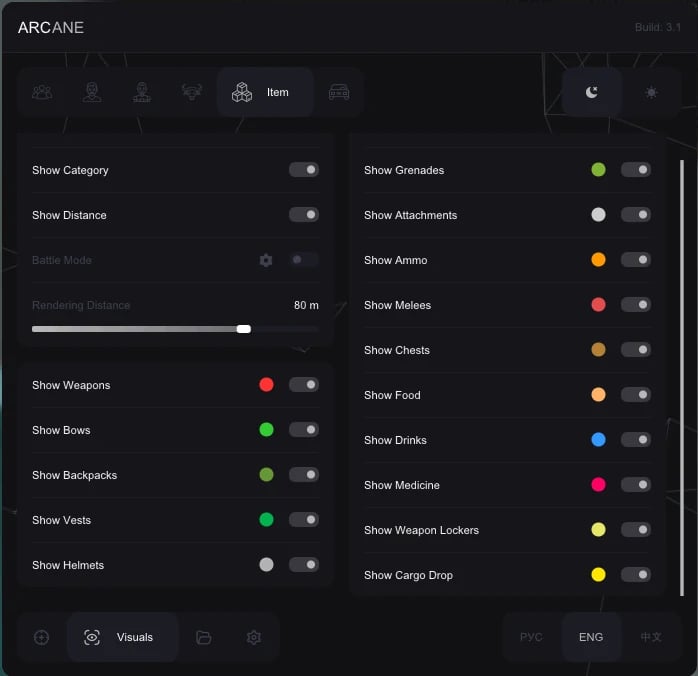698x676 pixels.
Task: Toggle Show Backpacks switch
Action: pos(304,474)
